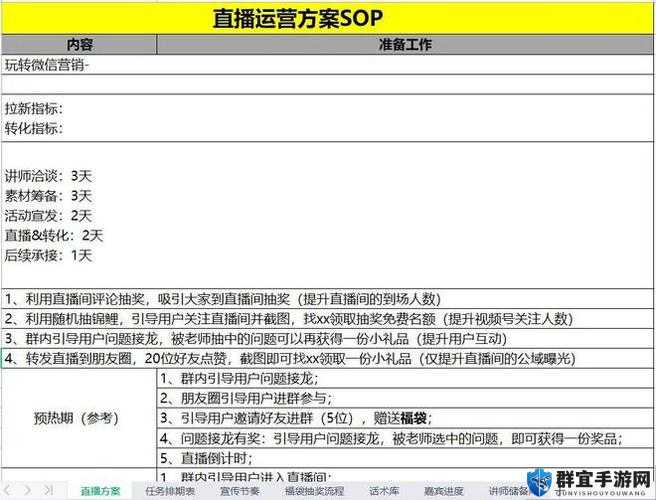Click the 后续承接：1天 line
Screen dimensions: 656x500
(48, 255)
